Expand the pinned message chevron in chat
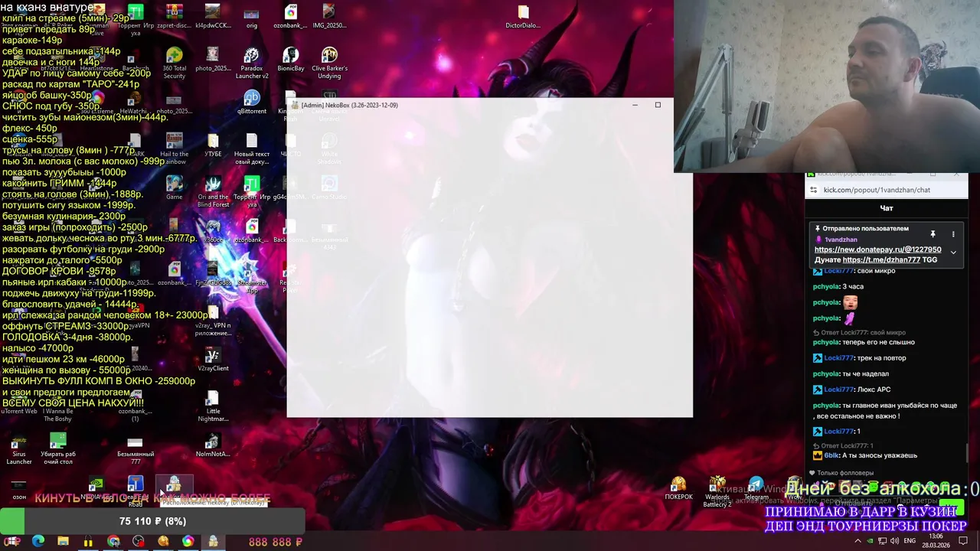 click(x=953, y=252)
